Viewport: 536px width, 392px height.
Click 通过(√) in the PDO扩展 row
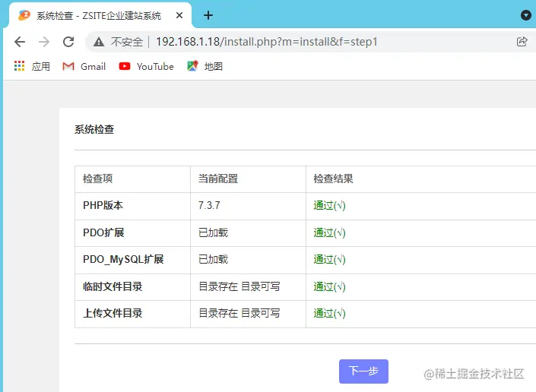point(329,233)
